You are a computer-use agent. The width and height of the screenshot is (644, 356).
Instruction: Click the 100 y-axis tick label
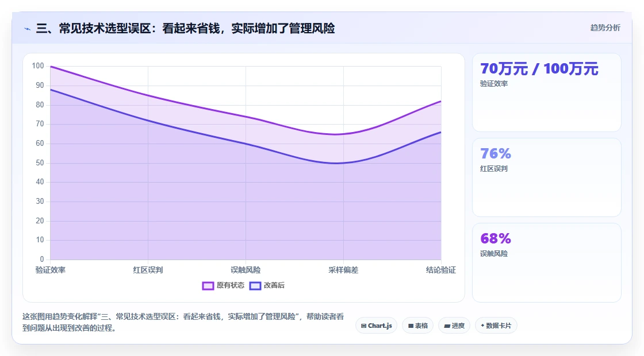point(38,66)
